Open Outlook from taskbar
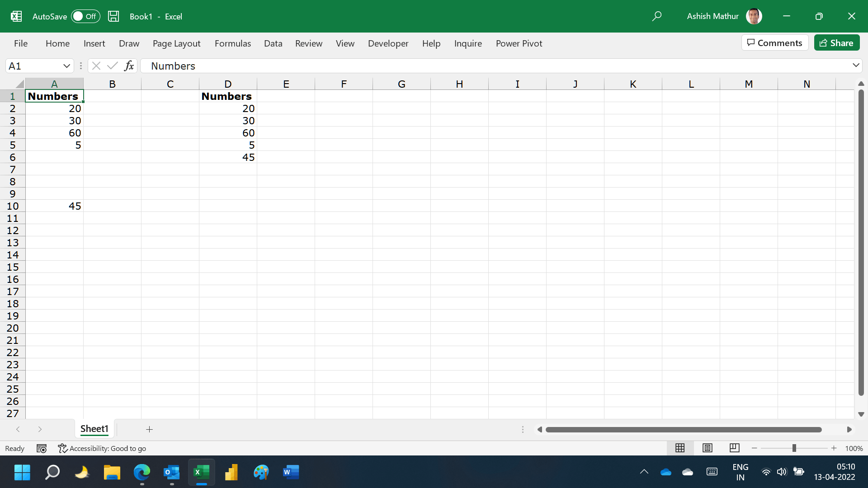 pyautogui.click(x=171, y=472)
